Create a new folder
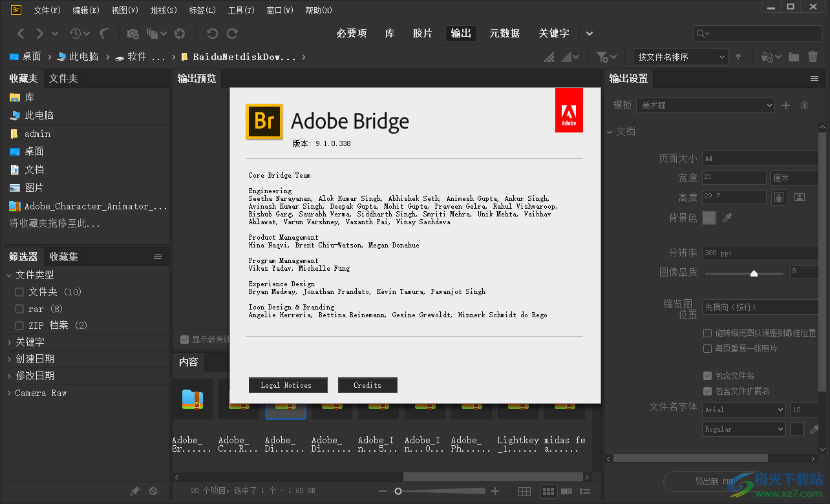 coord(794,57)
